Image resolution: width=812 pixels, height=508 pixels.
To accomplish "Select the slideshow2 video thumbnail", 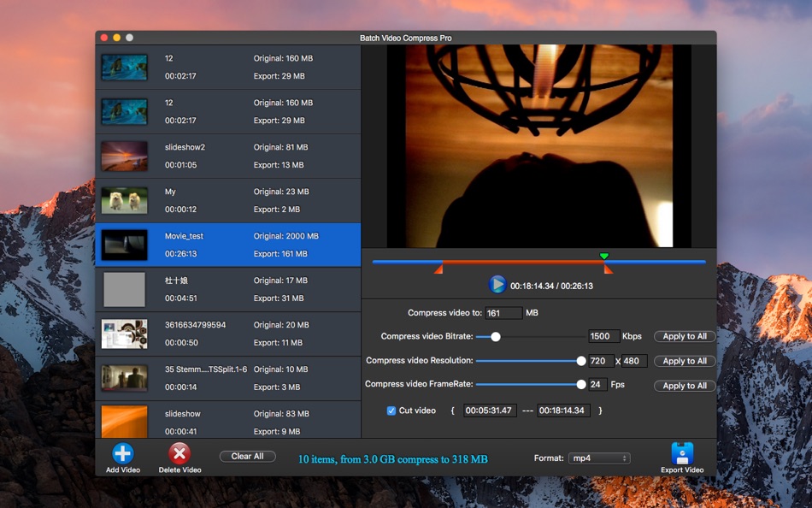I will coord(125,157).
